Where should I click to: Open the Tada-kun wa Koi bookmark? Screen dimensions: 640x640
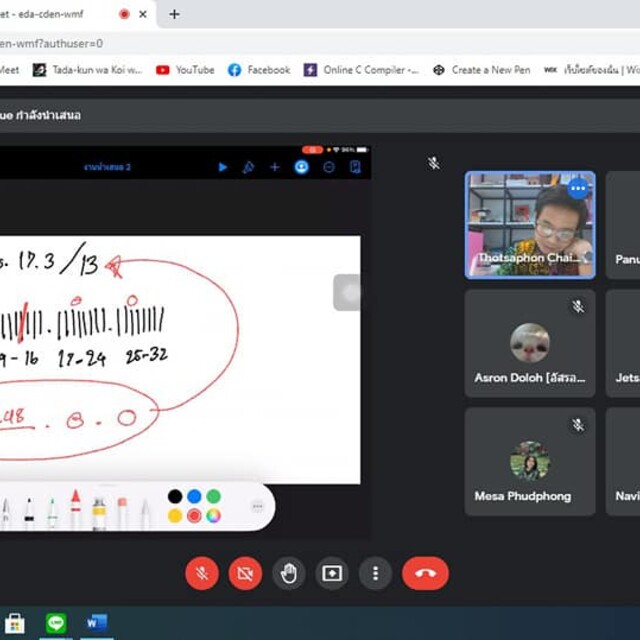[x=87, y=70]
